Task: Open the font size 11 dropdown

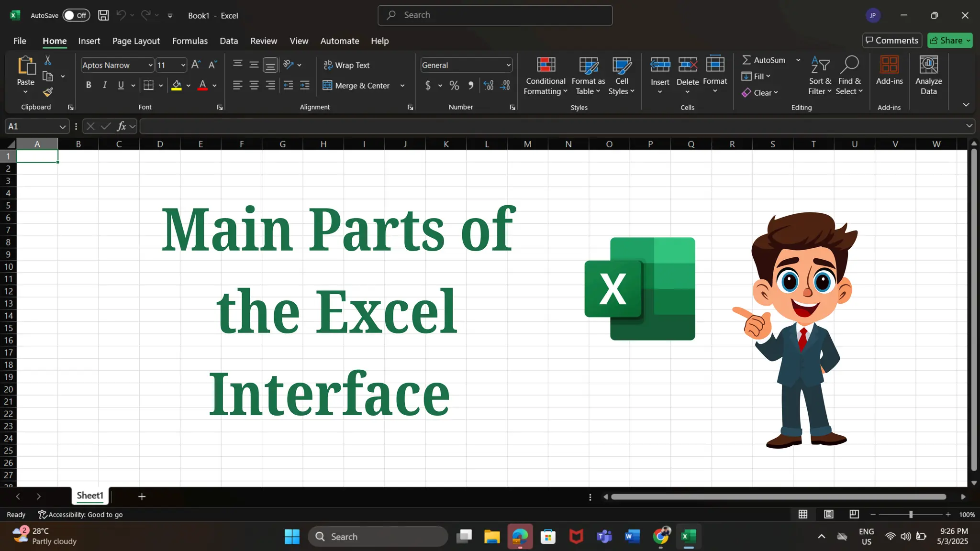Action: click(183, 65)
